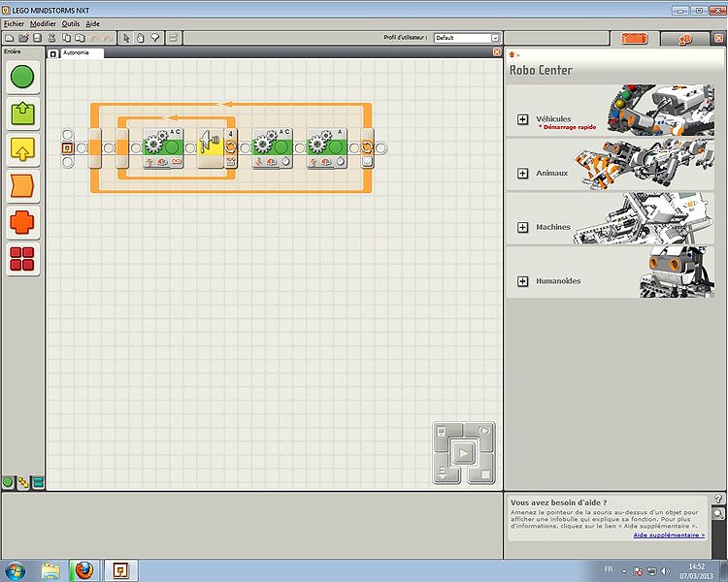This screenshot has width=728, height=582.
Task: Click the Aide supplémentaire link
Action: click(x=669, y=534)
